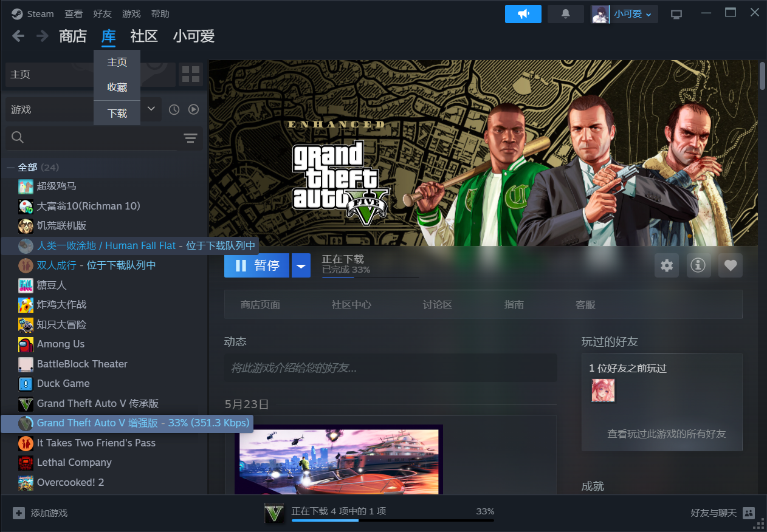
Task: Click the Overcooked! 2 icon
Action: 26,483
